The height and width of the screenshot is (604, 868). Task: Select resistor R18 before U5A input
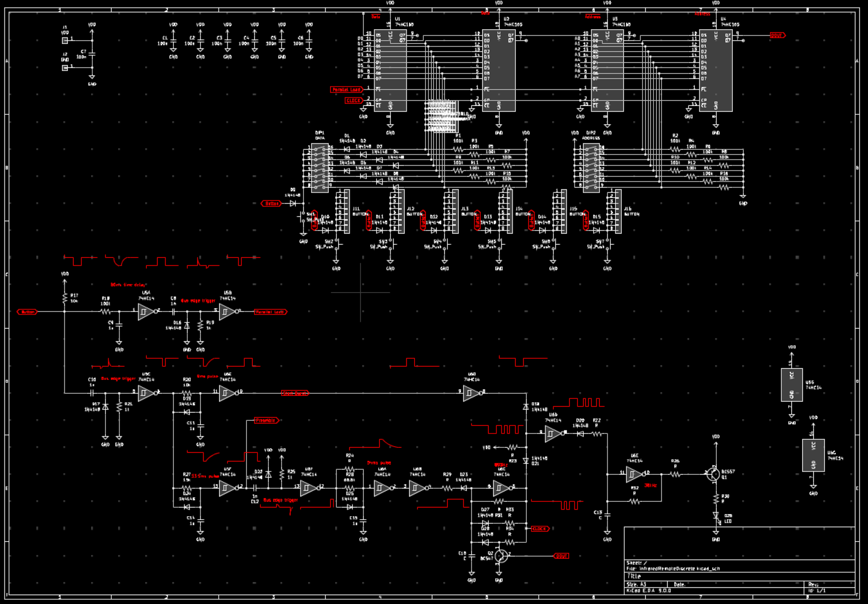click(x=106, y=311)
